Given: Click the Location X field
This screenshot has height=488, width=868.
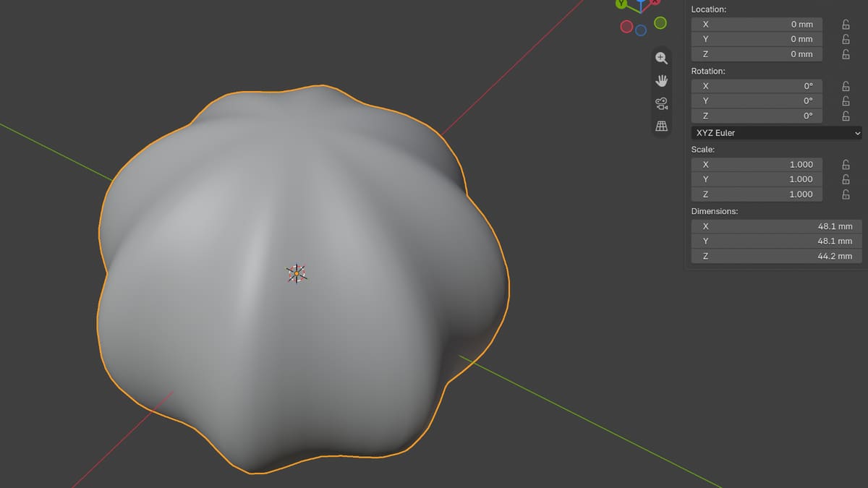Looking at the screenshot, I should point(757,25).
